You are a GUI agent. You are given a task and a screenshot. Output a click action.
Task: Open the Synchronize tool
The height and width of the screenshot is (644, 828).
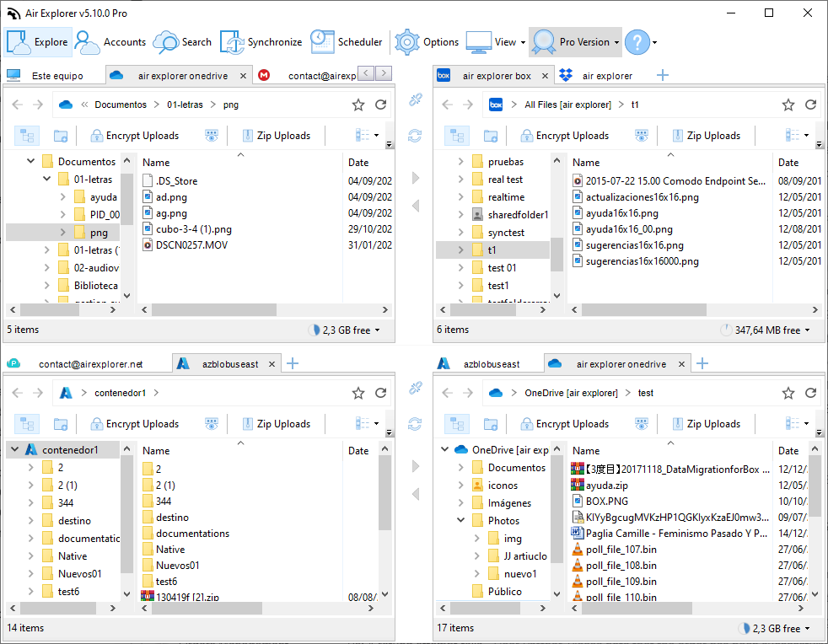click(x=261, y=42)
